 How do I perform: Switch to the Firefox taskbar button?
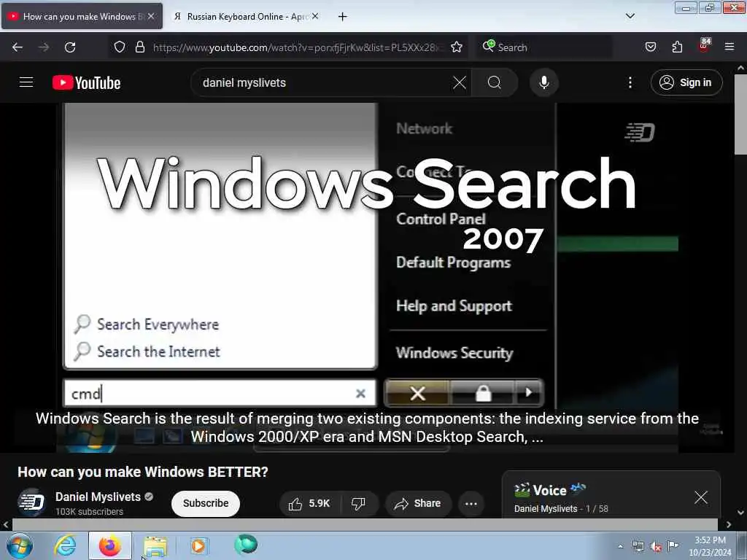click(x=110, y=545)
